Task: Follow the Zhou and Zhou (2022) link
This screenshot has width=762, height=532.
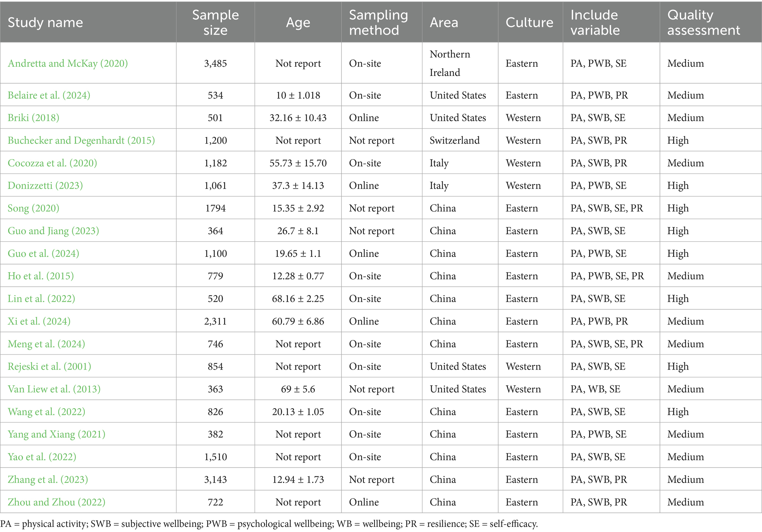Action: tap(57, 502)
